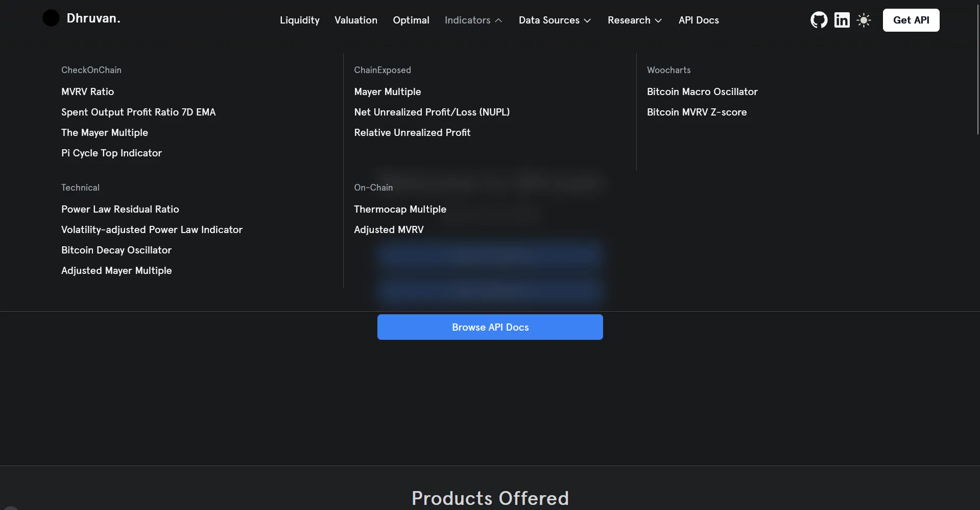View the Pi Cycle Top Indicator
The image size is (980, 510).
pyautogui.click(x=111, y=153)
